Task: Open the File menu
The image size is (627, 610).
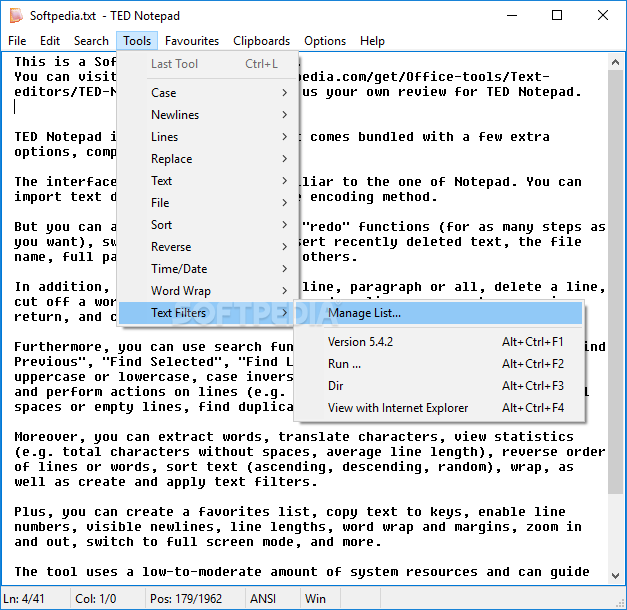Action: point(17,41)
